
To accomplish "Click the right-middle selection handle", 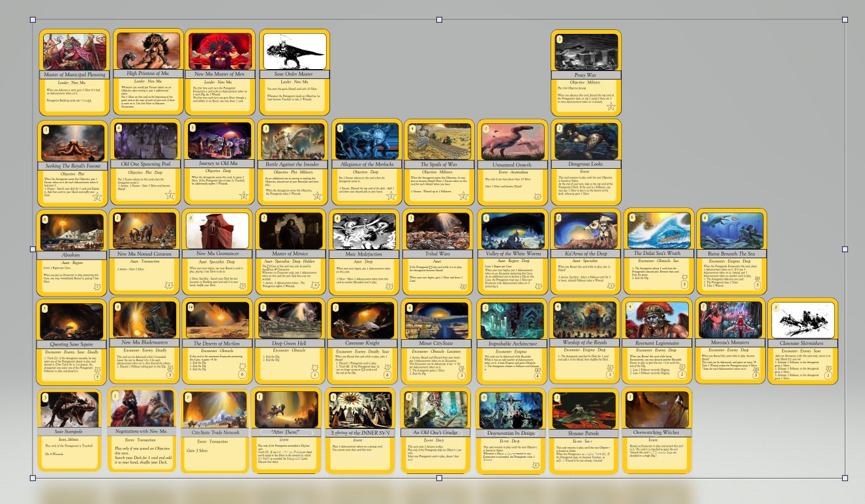I will [845, 249].
